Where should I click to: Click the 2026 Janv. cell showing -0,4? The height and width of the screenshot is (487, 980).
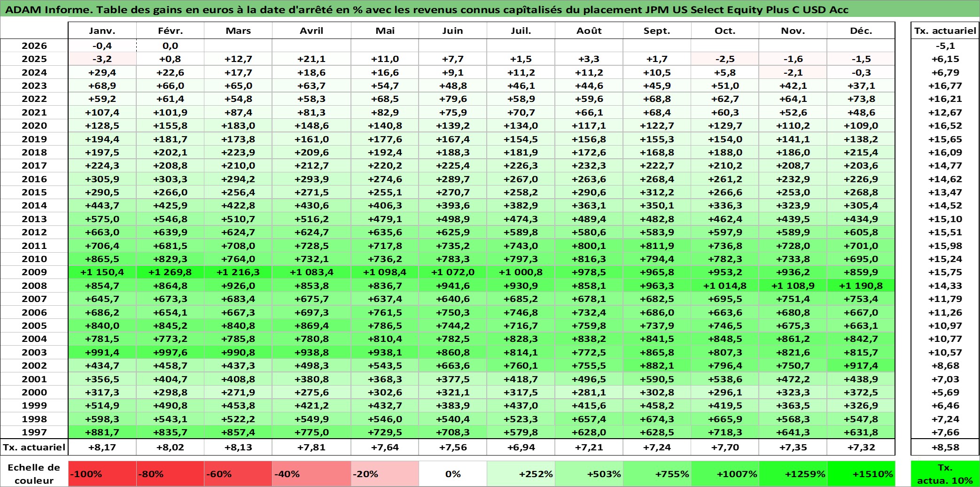(102, 46)
